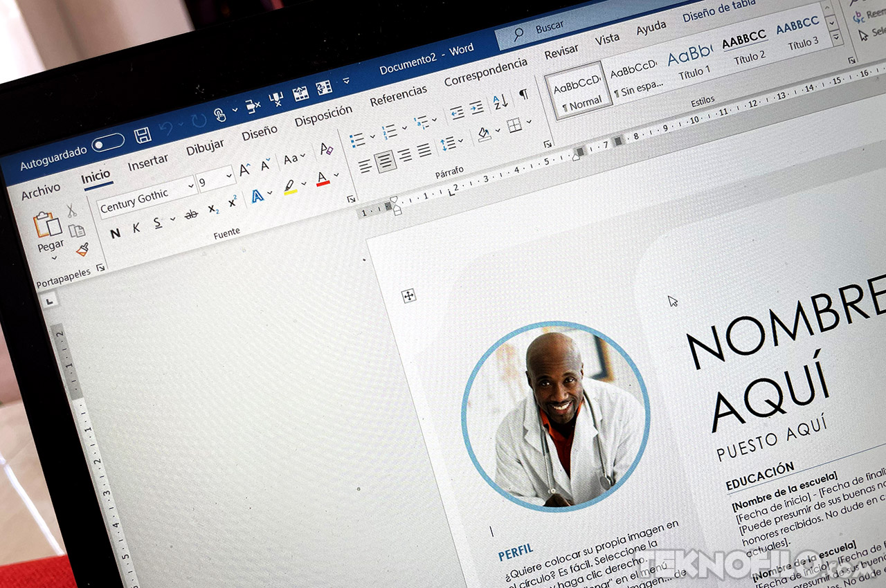The image size is (886, 588).
Task: Open the font size 9 dropdown
Action: pos(229,176)
